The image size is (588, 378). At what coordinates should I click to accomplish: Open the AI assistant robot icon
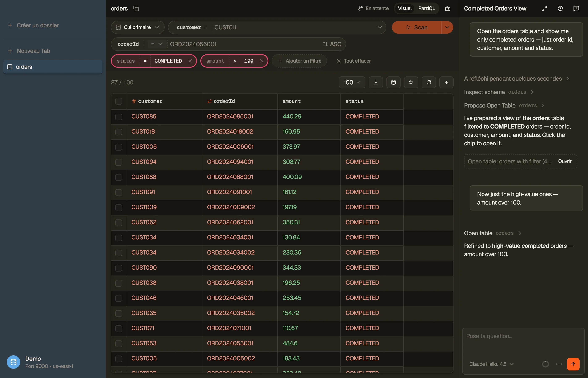click(448, 9)
